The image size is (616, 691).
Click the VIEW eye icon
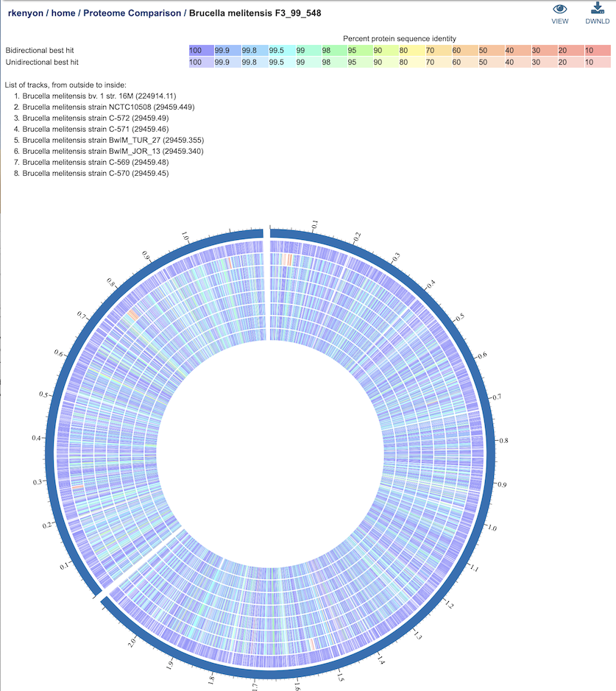(x=559, y=9)
